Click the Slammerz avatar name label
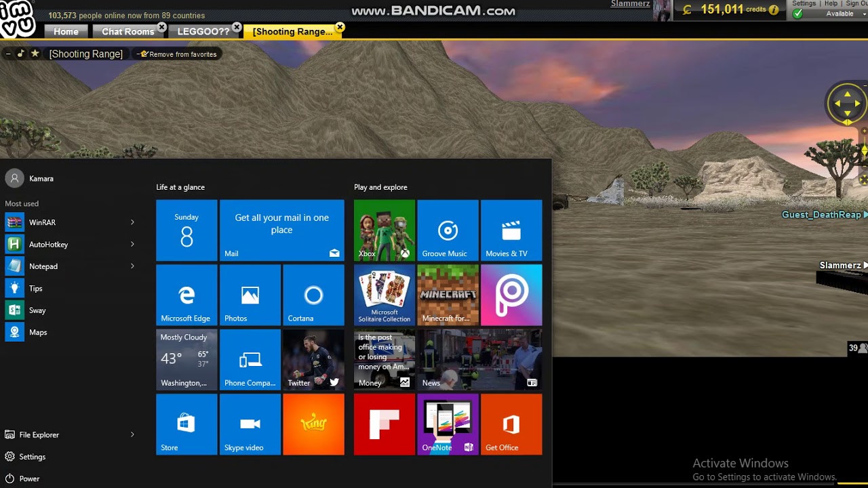This screenshot has width=868, height=488. (x=840, y=266)
